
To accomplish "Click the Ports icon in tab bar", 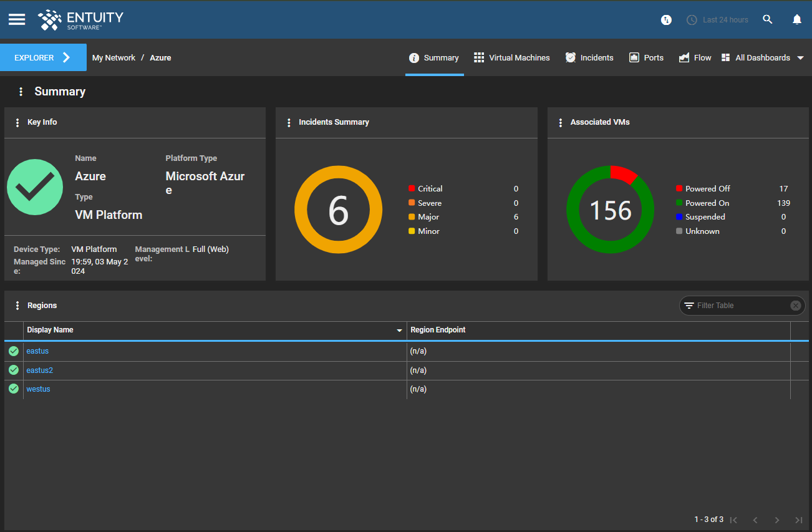I will (634, 57).
